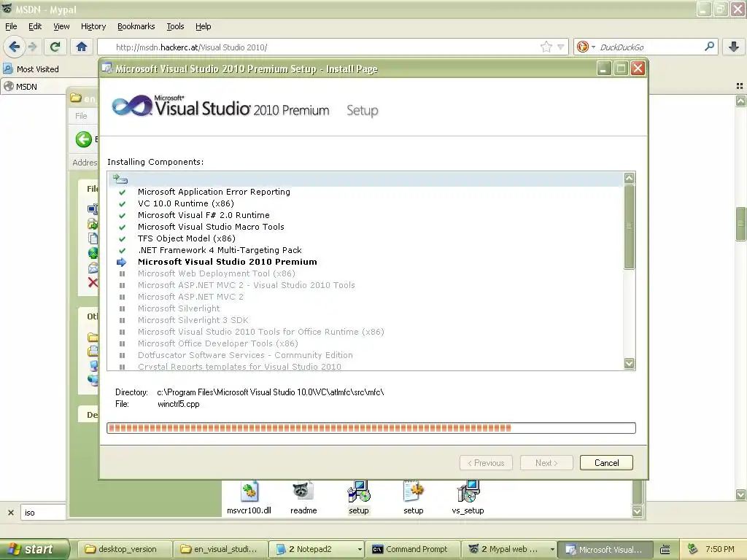Switch to Command Prompt taskbar item
747x560 pixels.
coord(413,549)
